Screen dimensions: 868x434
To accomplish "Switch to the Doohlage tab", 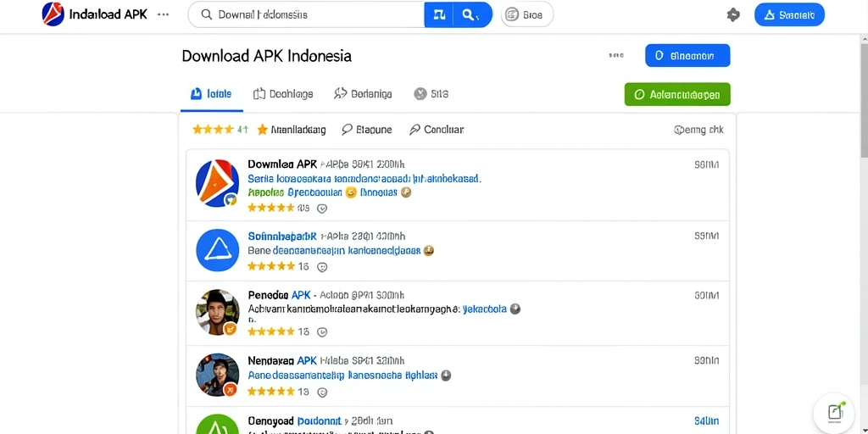I will tap(283, 94).
